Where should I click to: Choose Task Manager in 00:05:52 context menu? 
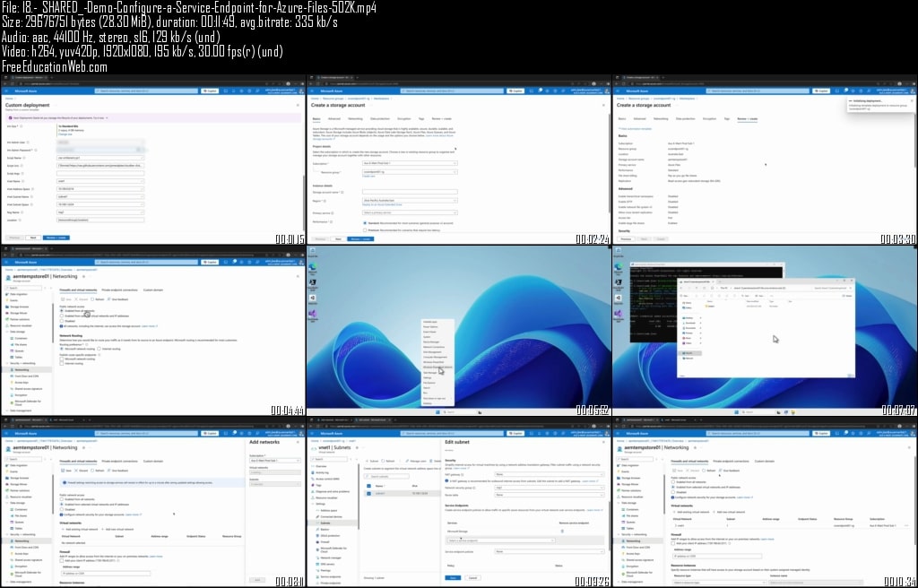pyautogui.click(x=430, y=373)
